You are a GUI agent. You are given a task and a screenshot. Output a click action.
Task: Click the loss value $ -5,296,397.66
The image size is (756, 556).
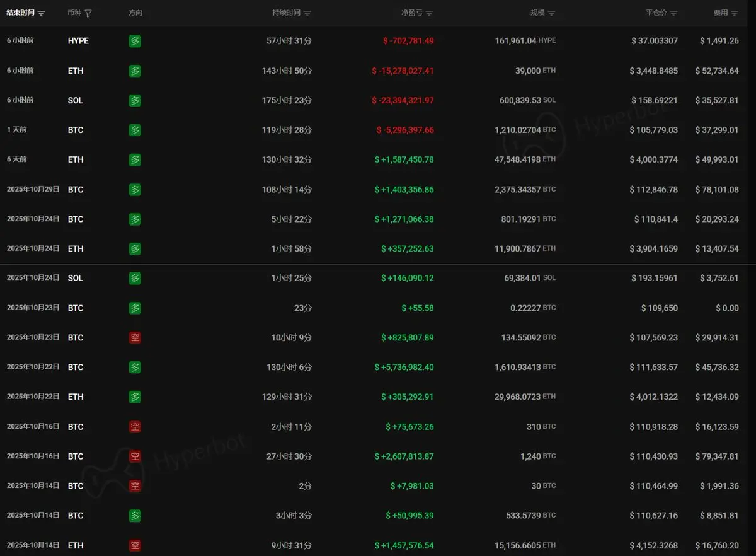pyautogui.click(x=405, y=130)
